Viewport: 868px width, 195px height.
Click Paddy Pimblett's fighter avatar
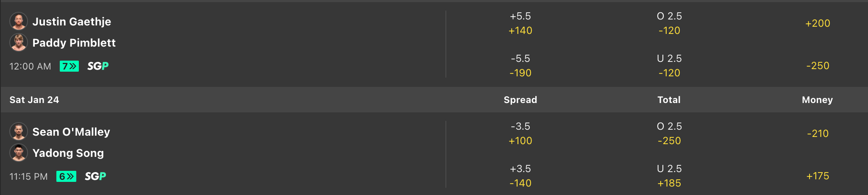[19, 42]
